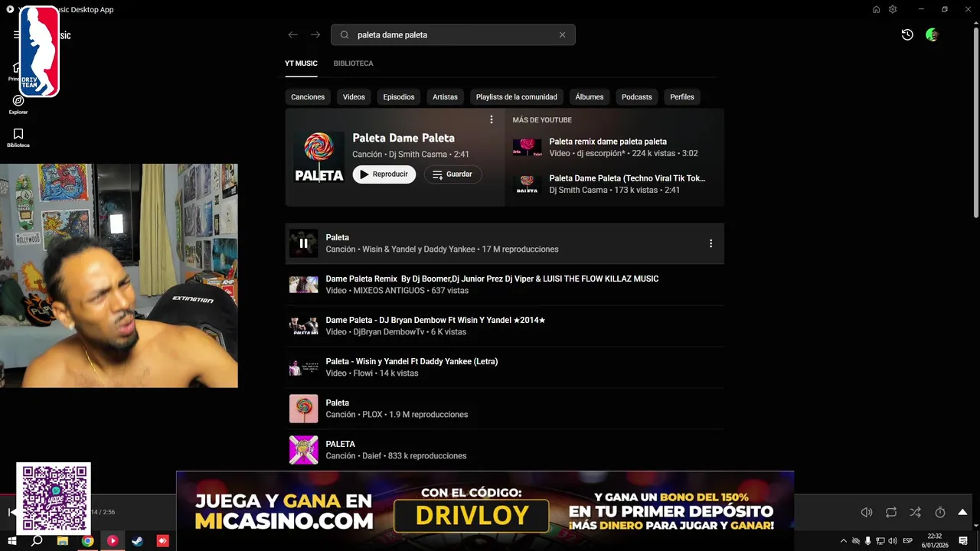This screenshot has height=551, width=980.
Task: Open the Biblioteca sidebar section
Action: pos(18,138)
